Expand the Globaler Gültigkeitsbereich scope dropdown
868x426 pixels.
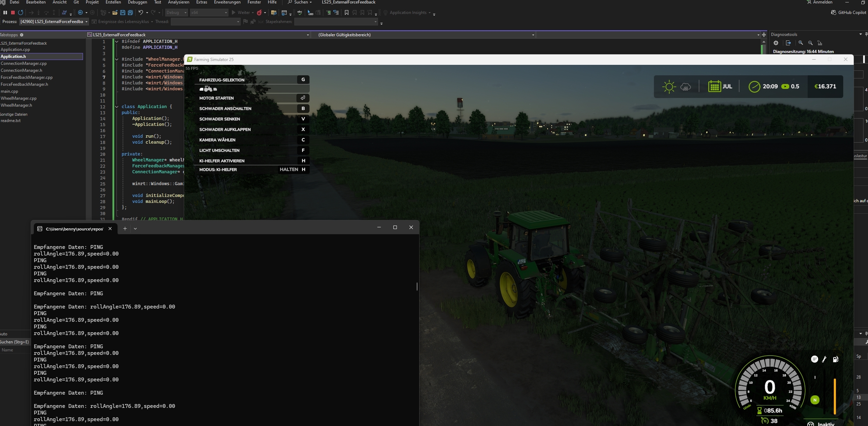pos(533,35)
